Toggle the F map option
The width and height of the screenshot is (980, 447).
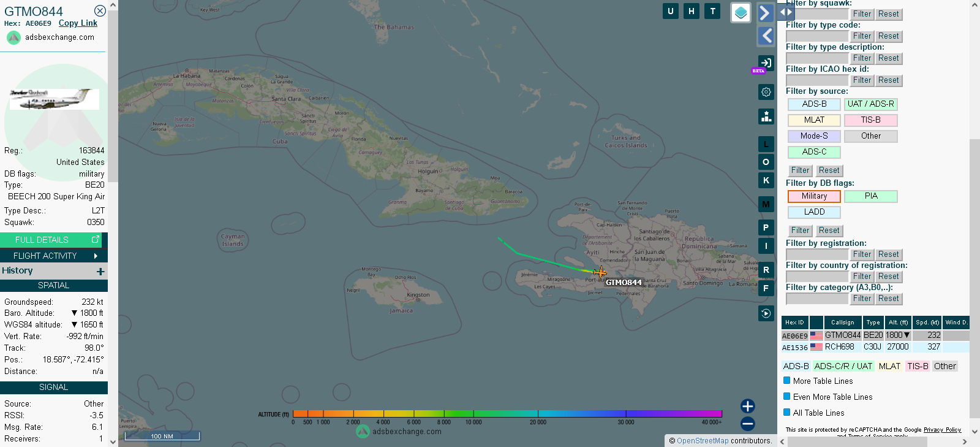pos(766,288)
